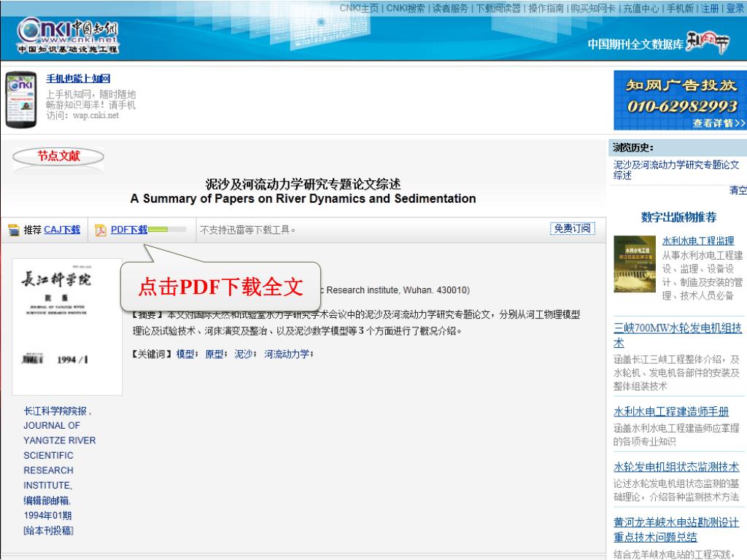The image size is (747, 560).
Task: Open the 水利水电工程监理 title link
Action: (698, 241)
